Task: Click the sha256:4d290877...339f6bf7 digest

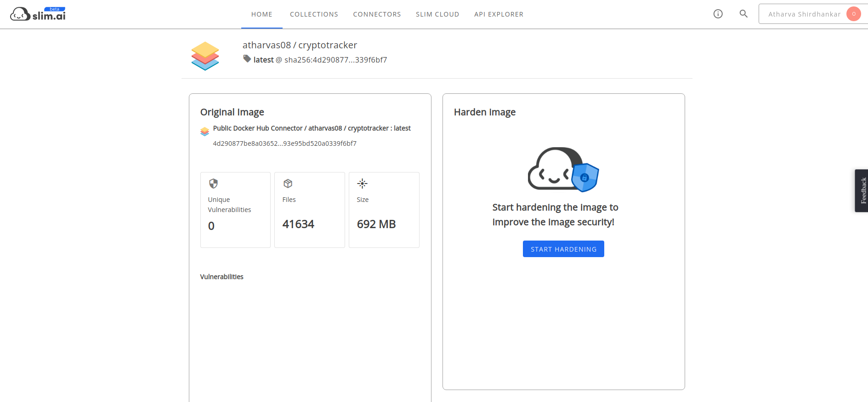Action: pyautogui.click(x=335, y=60)
